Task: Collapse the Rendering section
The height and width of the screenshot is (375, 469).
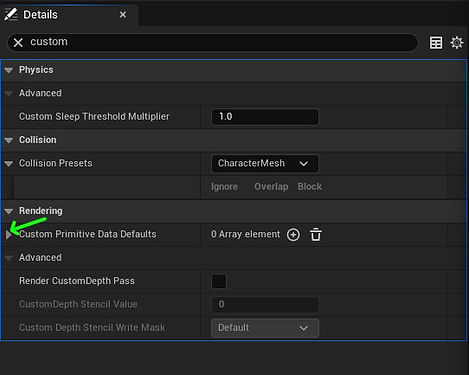Action: (x=9, y=211)
